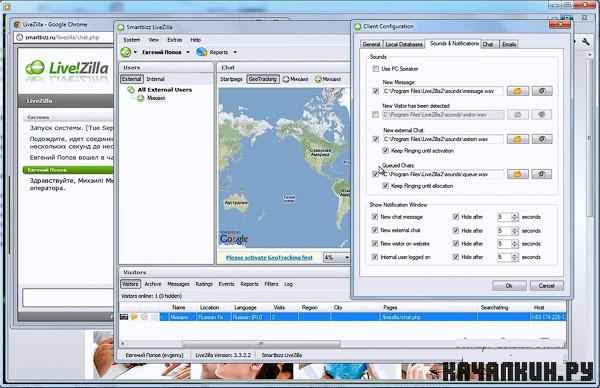The image size is (600, 388).
Task: Toggle Keep Ringing until activation checkbox
Action: 386,150
